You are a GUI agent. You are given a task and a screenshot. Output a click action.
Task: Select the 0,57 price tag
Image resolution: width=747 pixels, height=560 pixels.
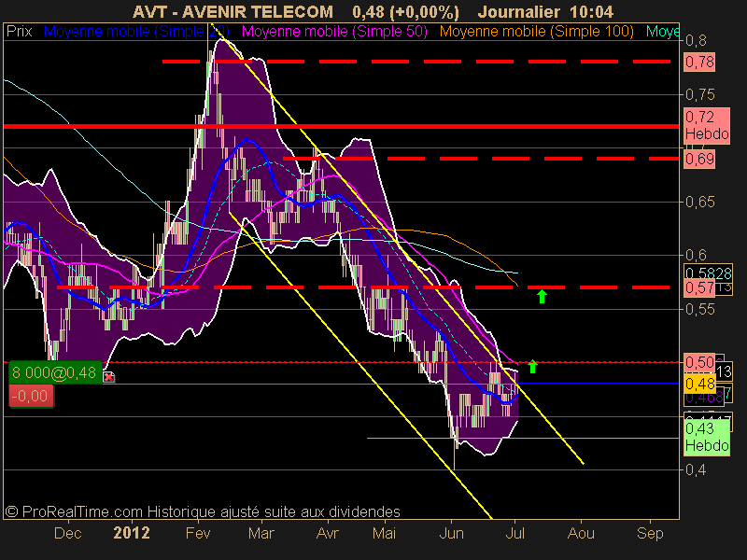click(x=699, y=287)
